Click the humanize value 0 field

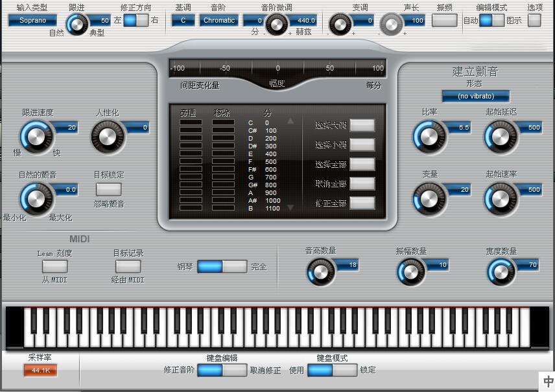coord(138,128)
